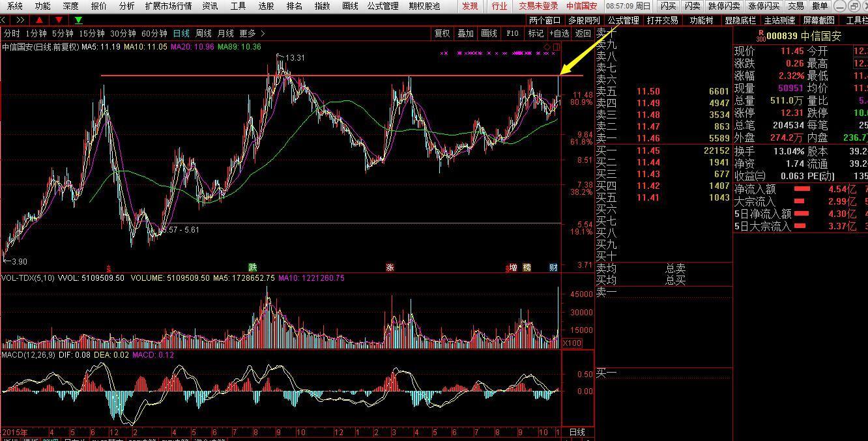Image resolution: width=868 pixels, height=441 pixels.
Task: Switch to 月线 monthly period tab
Action: click(225, 33)
